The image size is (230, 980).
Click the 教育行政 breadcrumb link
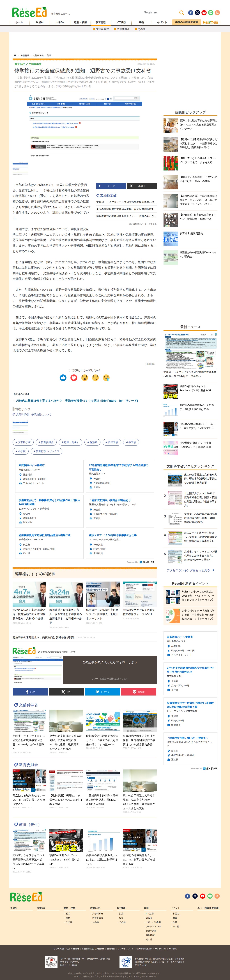(25, 55)
